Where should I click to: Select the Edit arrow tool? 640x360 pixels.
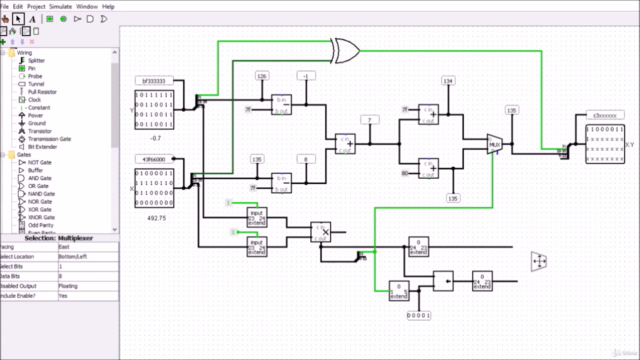point(18,19)
